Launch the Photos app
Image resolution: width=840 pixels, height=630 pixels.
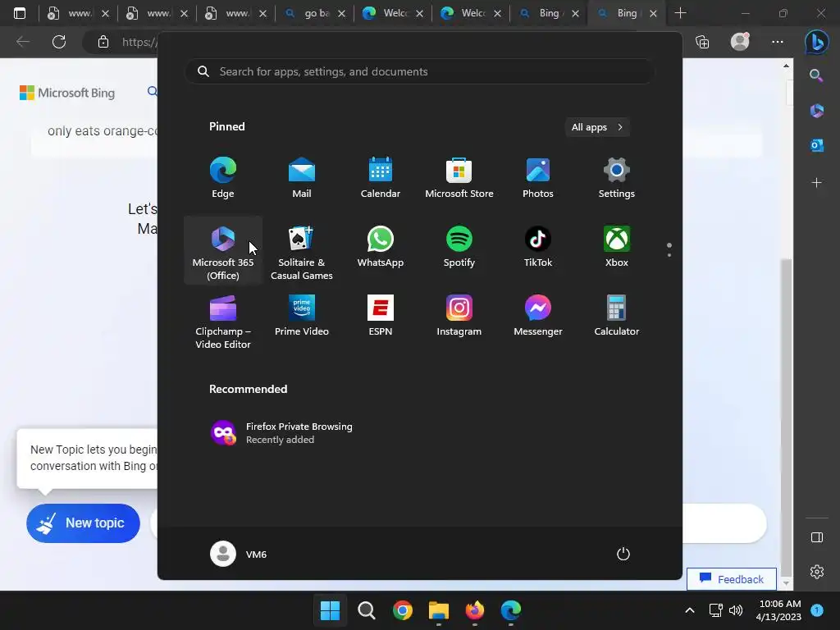pos(538,178)
